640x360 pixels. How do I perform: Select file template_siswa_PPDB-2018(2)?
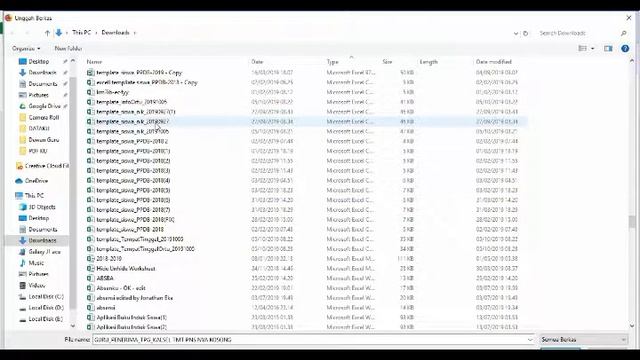(133, 161)
